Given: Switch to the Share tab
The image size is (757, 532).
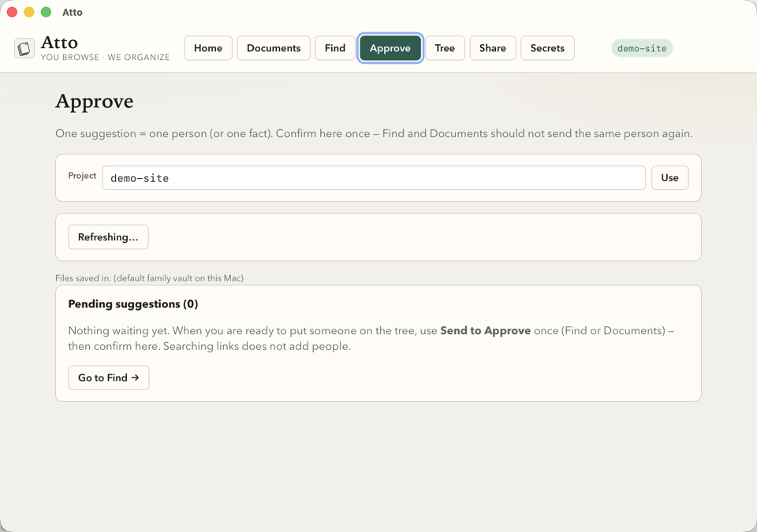Looking at the screenshot, I should tap(492, 48).
